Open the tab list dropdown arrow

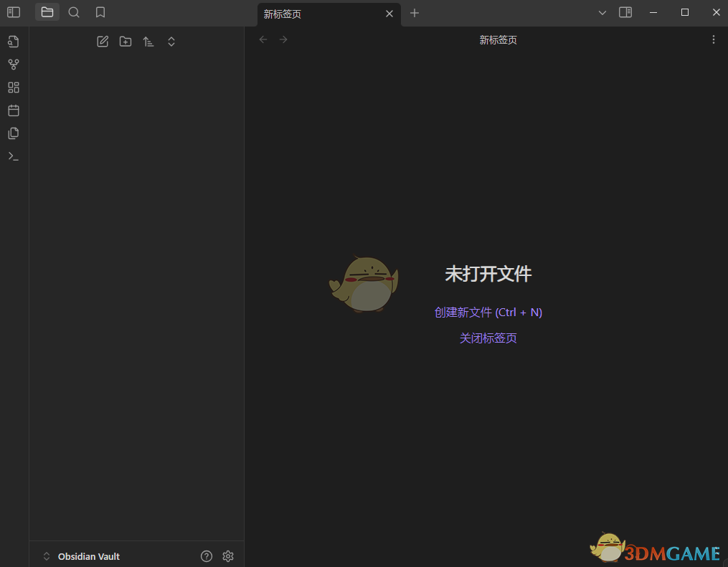coord(602,13)
